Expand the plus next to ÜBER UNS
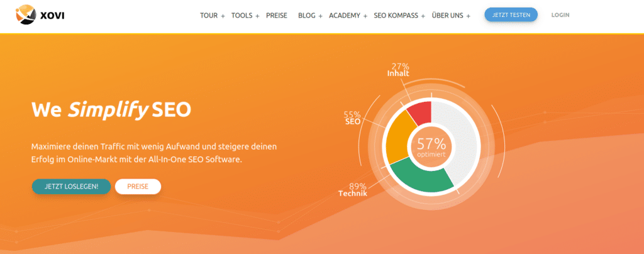This screenshot has width=644, height=254. coord(468,16)
